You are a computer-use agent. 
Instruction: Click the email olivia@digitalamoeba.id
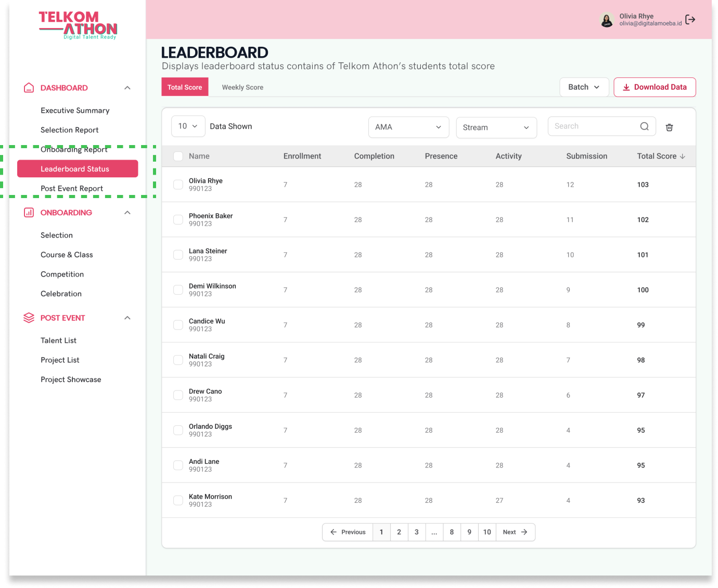pyautogui.click(x=650, y=23)
